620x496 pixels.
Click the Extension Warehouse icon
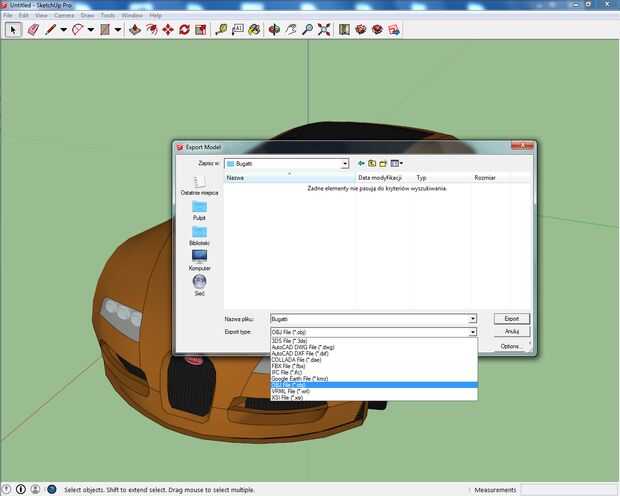361,30
